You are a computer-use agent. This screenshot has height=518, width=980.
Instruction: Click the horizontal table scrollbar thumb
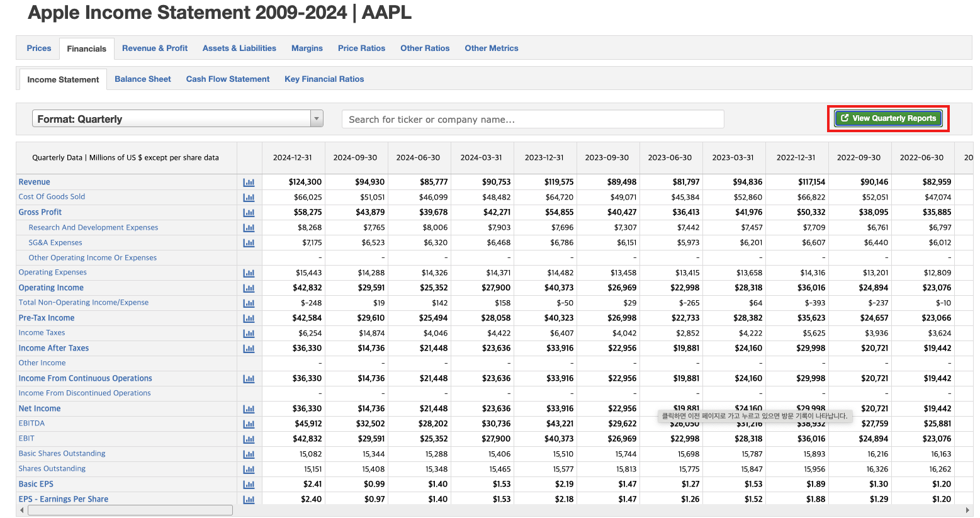tap(130, 510)
